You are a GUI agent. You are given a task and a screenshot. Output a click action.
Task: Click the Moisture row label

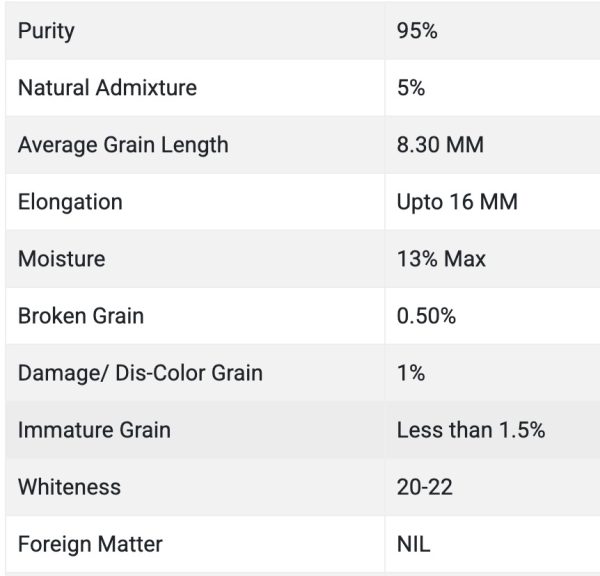point(61,259)
